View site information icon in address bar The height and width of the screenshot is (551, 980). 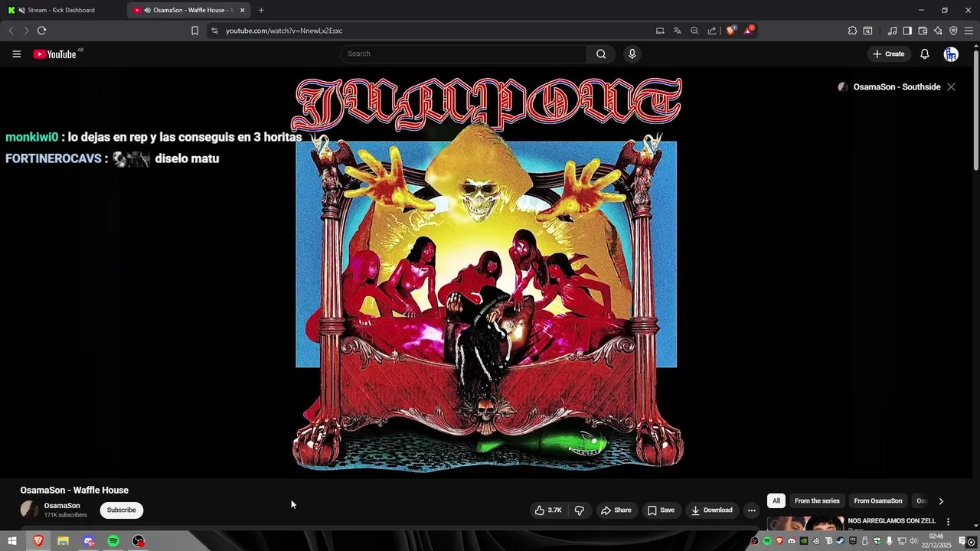pyautogui.click(x=214, y=31)
